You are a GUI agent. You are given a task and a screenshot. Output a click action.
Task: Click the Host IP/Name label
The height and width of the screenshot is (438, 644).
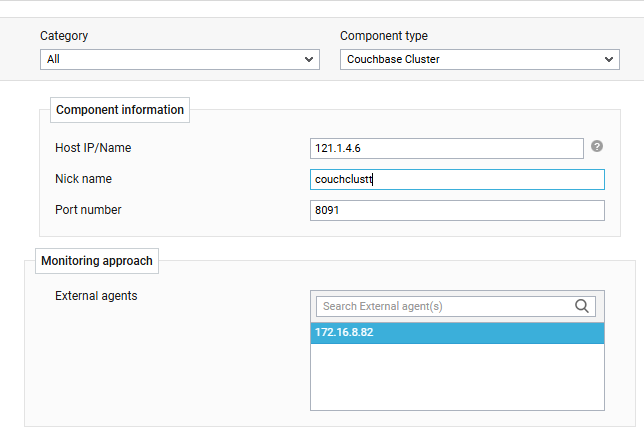tap(93, 148)
